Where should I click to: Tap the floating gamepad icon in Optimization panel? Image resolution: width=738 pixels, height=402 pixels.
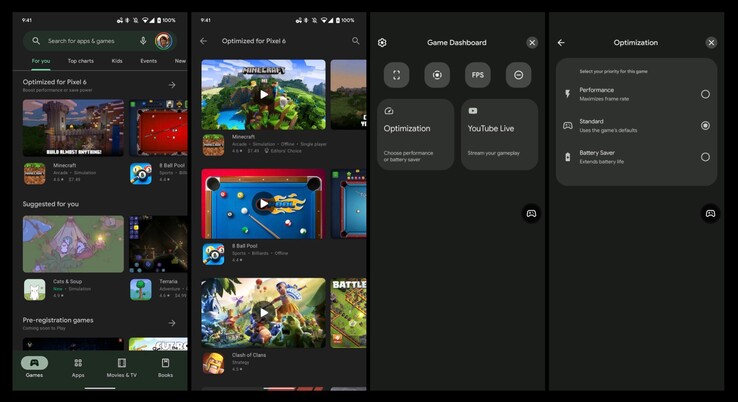[x=710, y=214]
